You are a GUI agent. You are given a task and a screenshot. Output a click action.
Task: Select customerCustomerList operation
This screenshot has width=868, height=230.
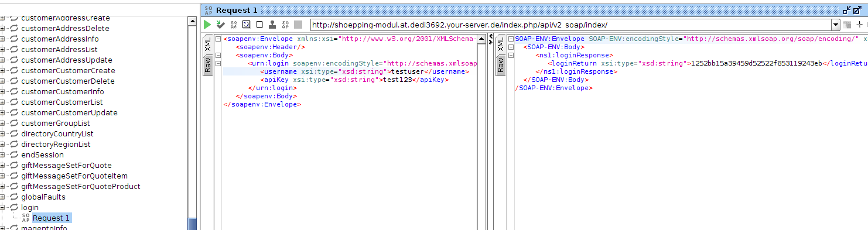click(x=62, y=102)
